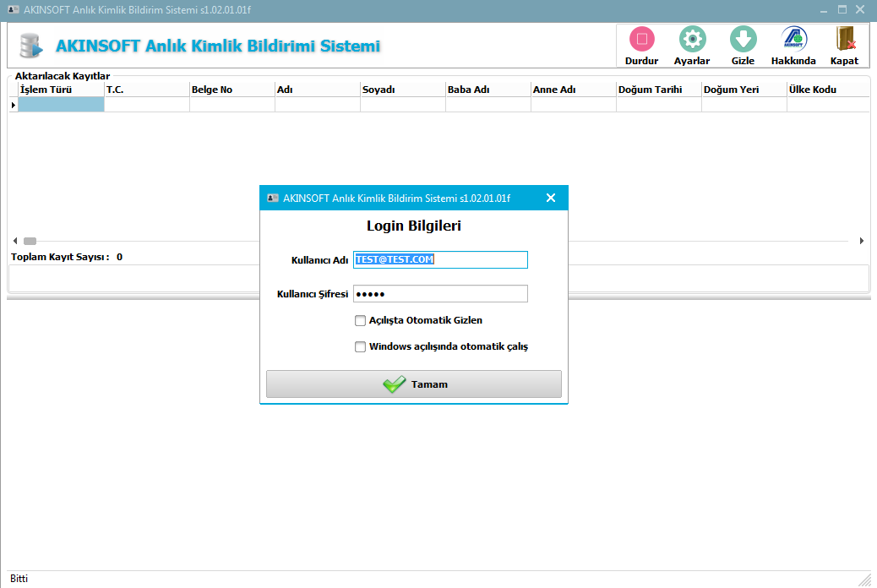
Task: Open the Hakkında about icon
Action: (x=793, y=39)
